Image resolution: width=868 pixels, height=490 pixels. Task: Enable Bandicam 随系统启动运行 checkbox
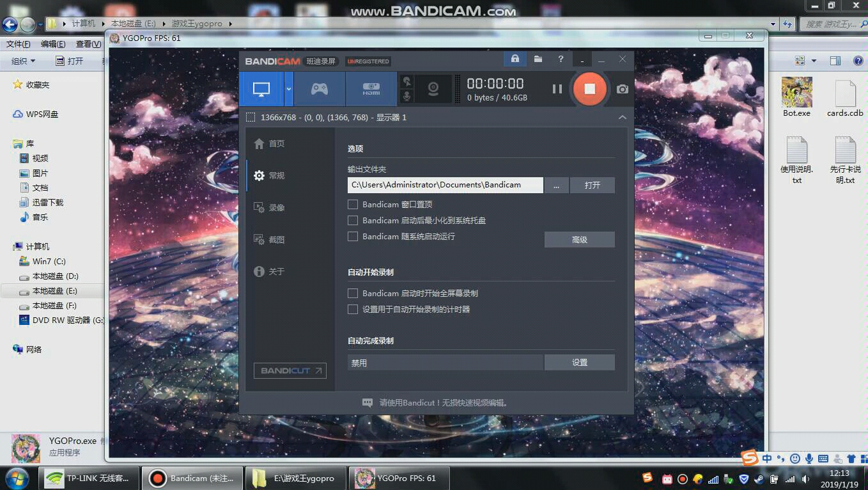[x=352, y=236]
